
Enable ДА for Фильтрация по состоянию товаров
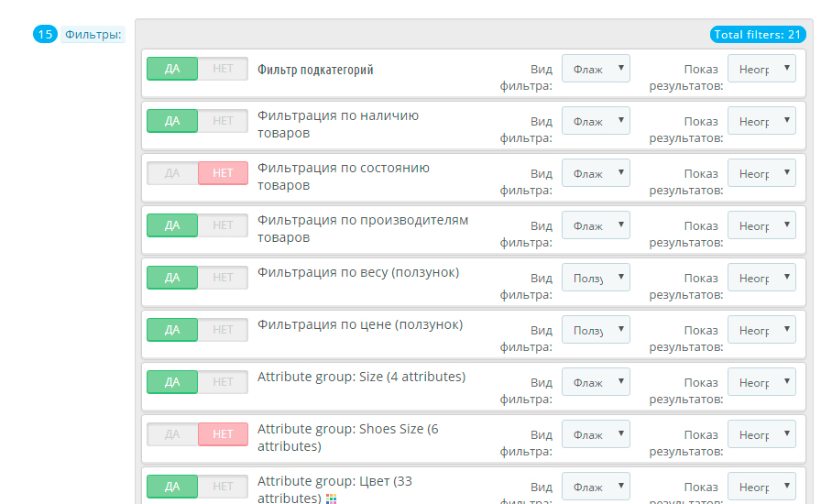172,173
